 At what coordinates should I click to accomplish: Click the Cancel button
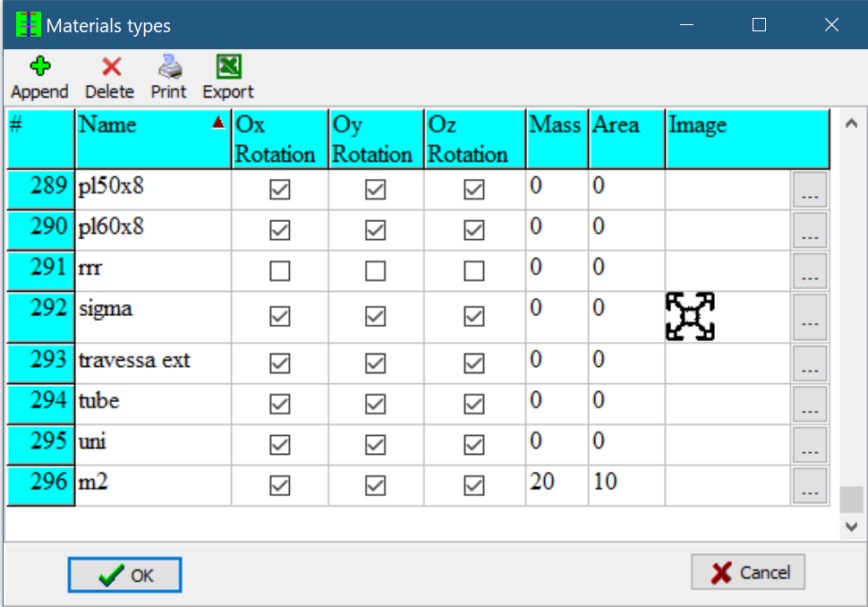tap(747, 572)
